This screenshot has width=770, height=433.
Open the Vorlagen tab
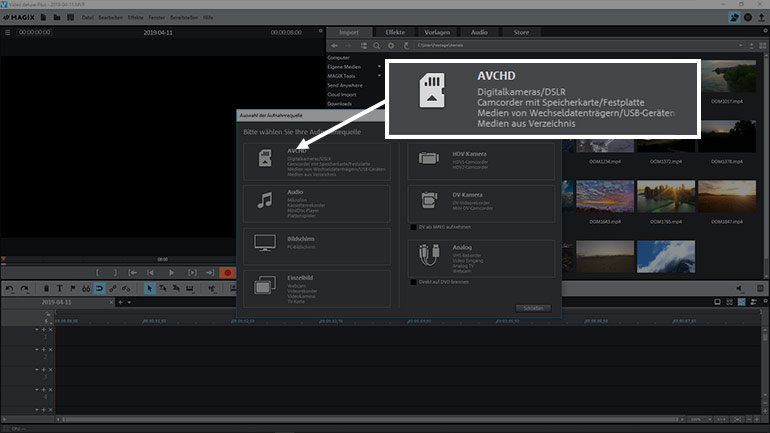(437, 32)
